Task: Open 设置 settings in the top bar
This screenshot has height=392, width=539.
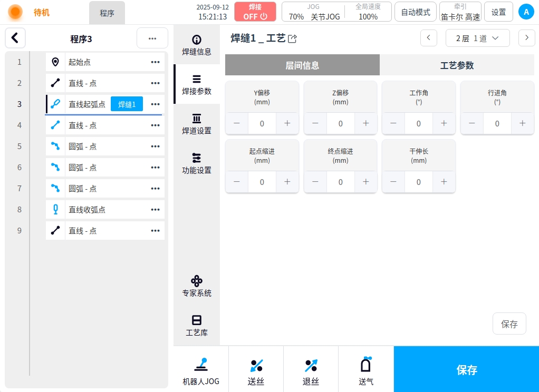Action: [498, 12]
